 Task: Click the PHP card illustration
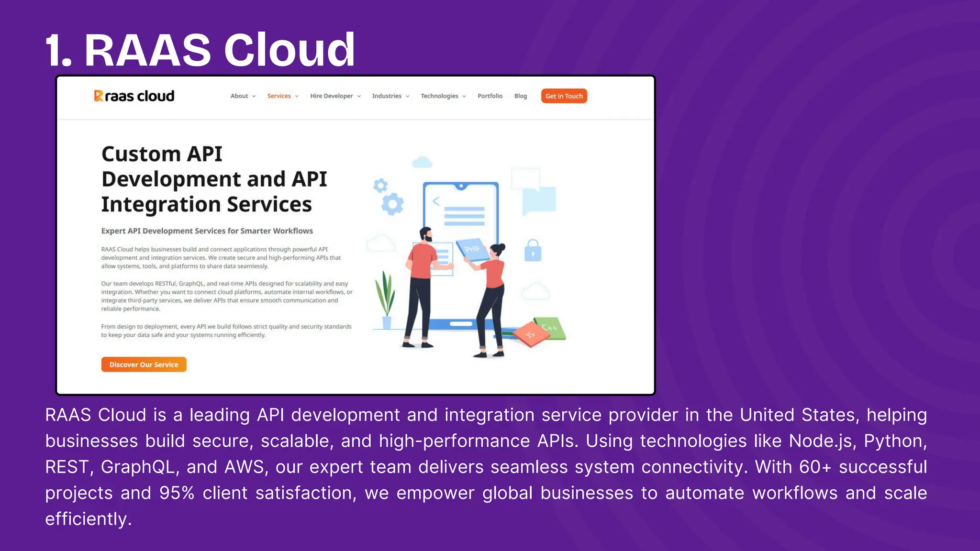coord(472,249)
